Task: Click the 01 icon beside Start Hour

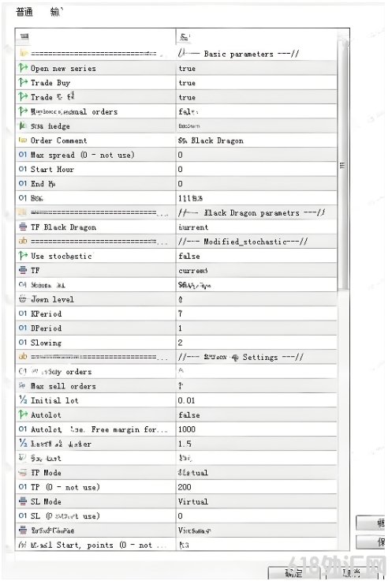Action: click(x=23, y=170)
